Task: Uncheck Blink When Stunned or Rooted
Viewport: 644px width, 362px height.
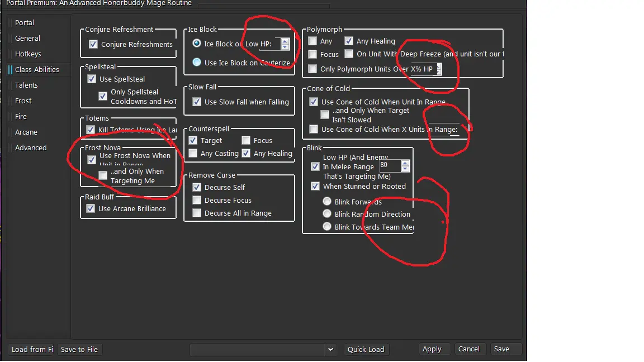Action: point(315,186)
